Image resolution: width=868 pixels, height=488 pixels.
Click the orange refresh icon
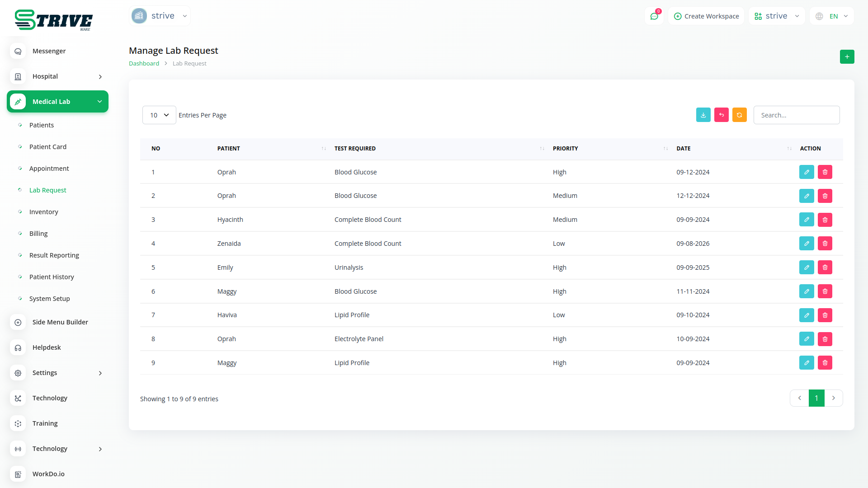tap(739, 115)
